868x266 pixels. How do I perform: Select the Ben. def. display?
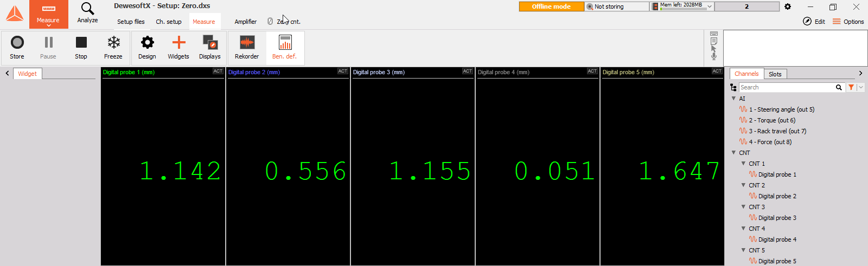[285, 48]
